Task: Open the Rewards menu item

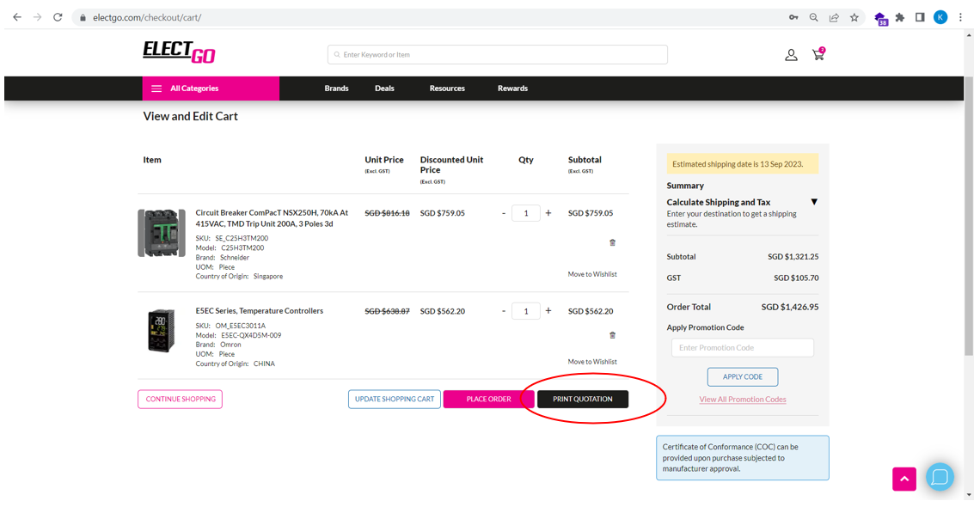Action: click(x=512, y=88)
